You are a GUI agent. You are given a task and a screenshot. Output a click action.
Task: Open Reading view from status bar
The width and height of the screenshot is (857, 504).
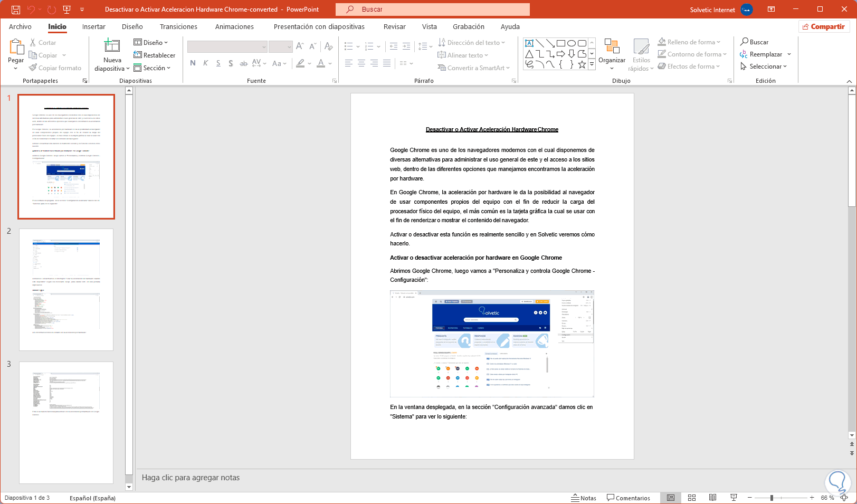point(713,498)
